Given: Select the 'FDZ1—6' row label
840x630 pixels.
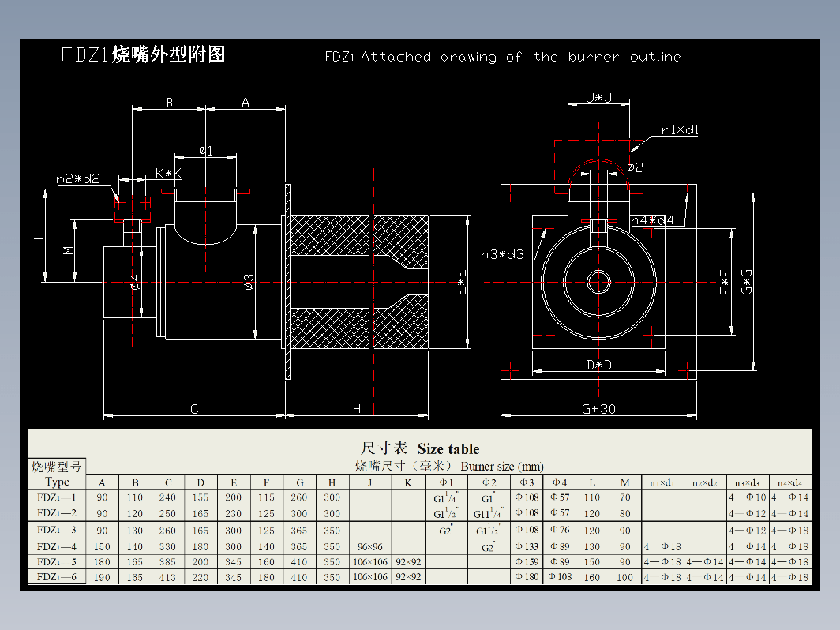Looking at the screenshot, I should click(x=57, y=577).
